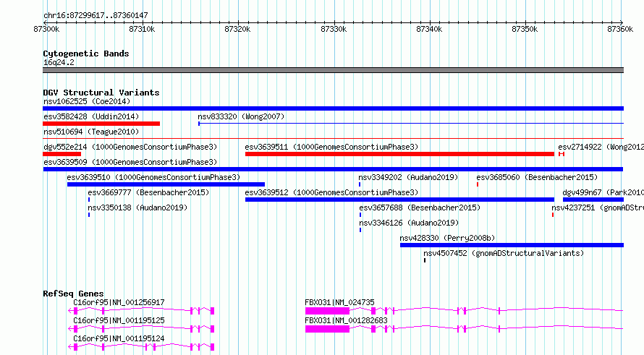Viewport: 644px width, 355px height.
Task: Open nsv833320 (Wong2007) variant label
Action: coord(241,116)
